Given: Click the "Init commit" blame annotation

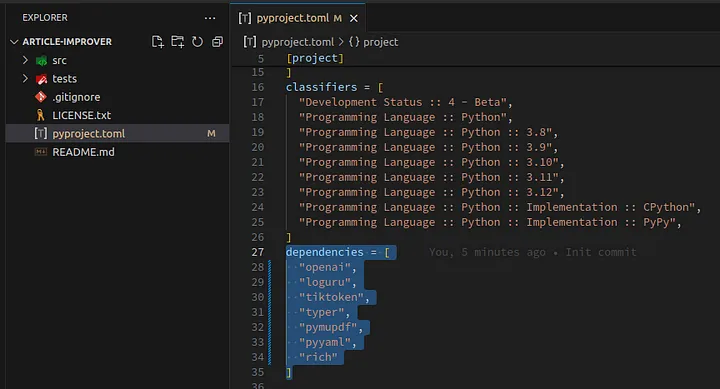Looking at the screenshot, I should (x=601, y=252).
